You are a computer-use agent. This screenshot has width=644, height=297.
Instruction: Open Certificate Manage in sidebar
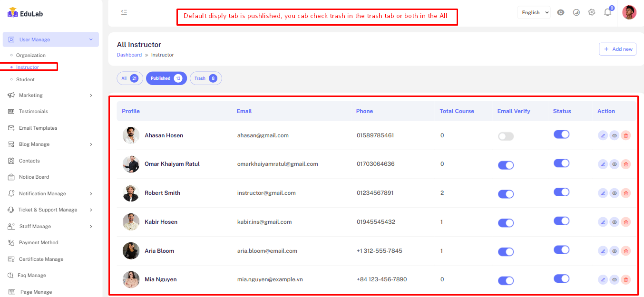click(x=41, y=259)
